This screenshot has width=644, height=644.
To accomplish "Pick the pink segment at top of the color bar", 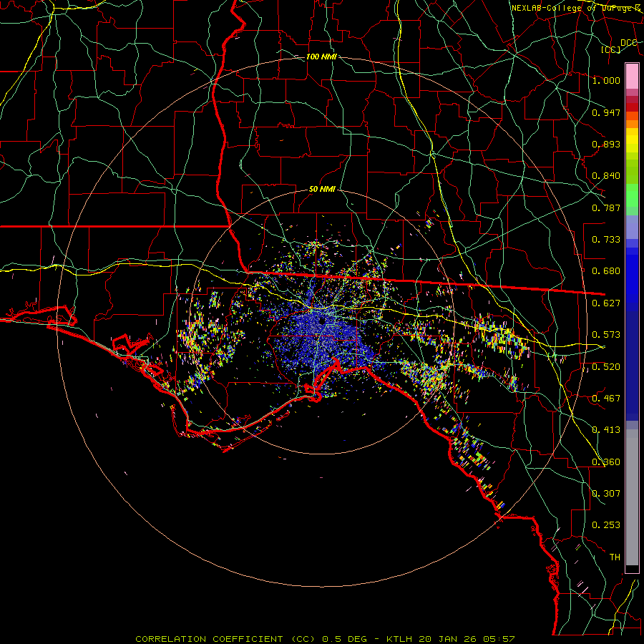I will pyautogui.click(x=632, y=76).
